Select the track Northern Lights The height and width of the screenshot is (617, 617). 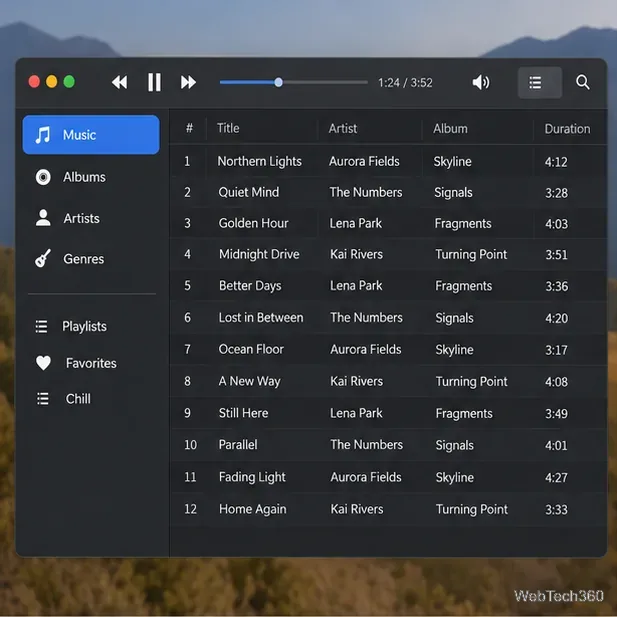(259, 161)
